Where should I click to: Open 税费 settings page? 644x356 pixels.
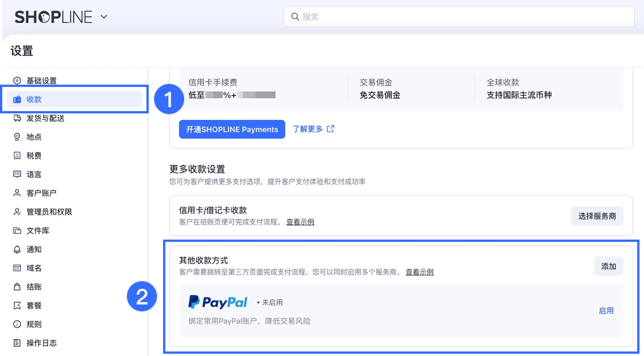tap(34, 156)
